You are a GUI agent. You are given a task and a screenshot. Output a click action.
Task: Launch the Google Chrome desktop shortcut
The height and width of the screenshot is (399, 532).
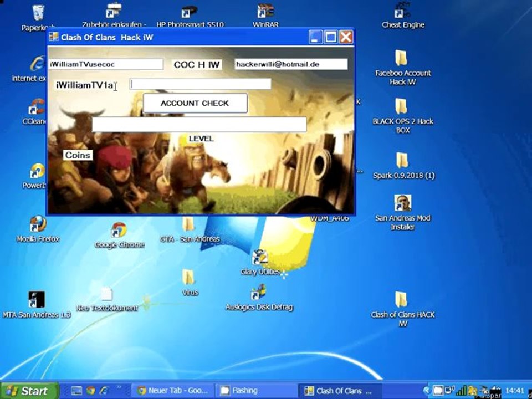click(119, 230)
